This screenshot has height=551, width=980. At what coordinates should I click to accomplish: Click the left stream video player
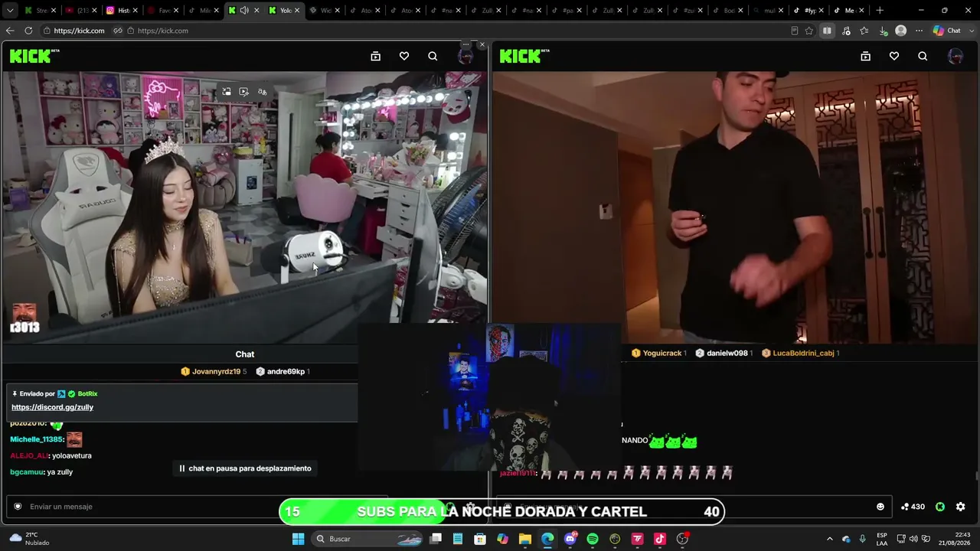[x=245, y=207]
